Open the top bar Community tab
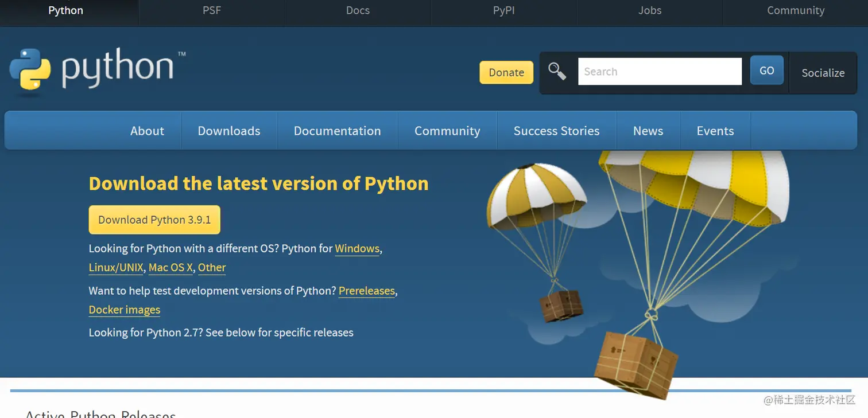The image size is (868, 418). [796, 10]
